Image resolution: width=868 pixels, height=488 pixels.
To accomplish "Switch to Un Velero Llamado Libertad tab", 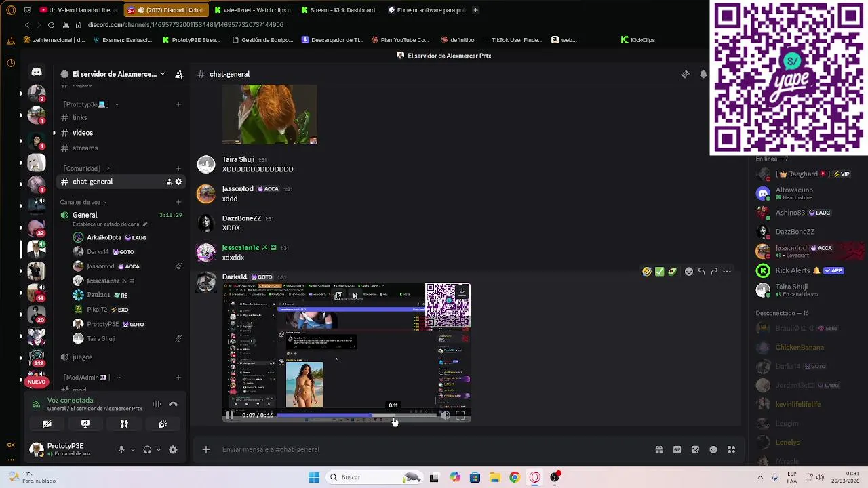I will tap(78, 10).
